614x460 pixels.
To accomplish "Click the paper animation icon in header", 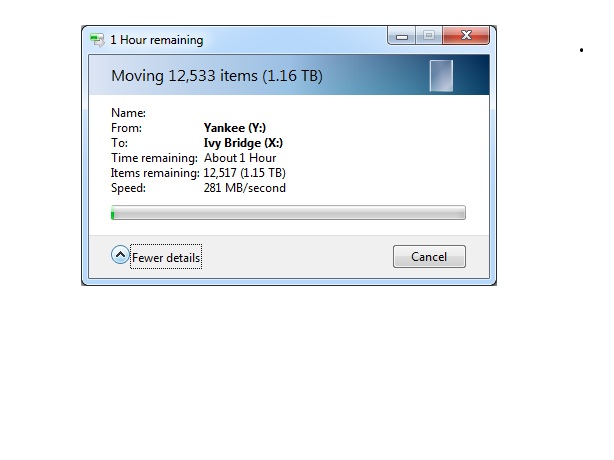I will tap(441, 76).
